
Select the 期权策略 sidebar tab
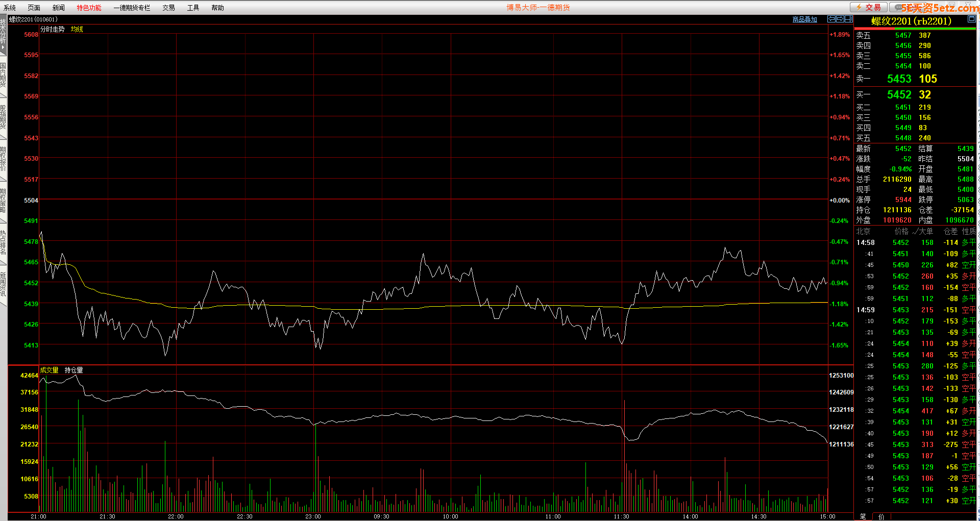tap(3, 201)
